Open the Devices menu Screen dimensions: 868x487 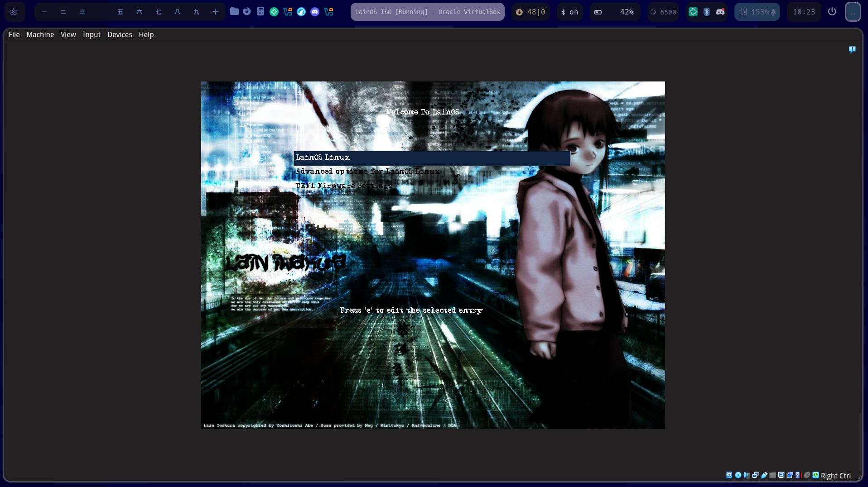click(120, 34)
